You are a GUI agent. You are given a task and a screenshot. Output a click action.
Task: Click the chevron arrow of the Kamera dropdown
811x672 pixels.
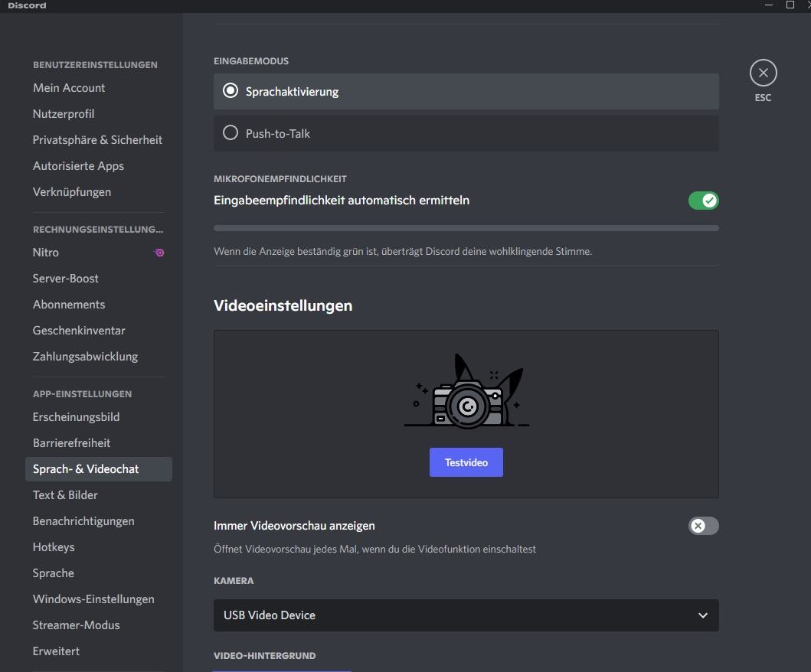click(703, 615)
